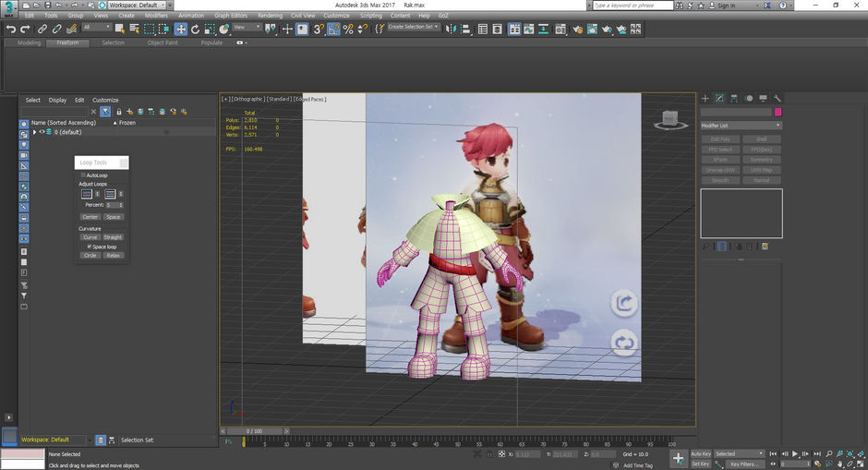
Task: Expand the 0 (default) layer tree
Action: pyautogui.click(x=35, y=132)
